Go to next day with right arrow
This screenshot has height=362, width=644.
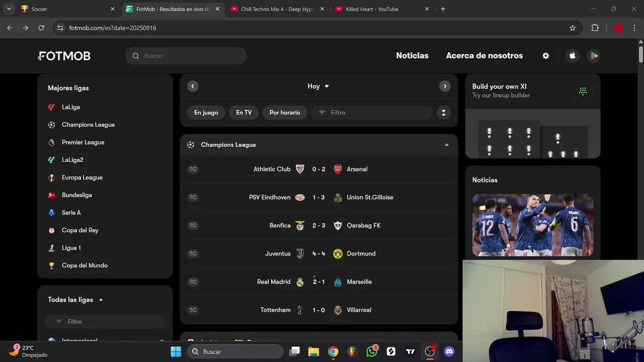(x=445, y=86)
